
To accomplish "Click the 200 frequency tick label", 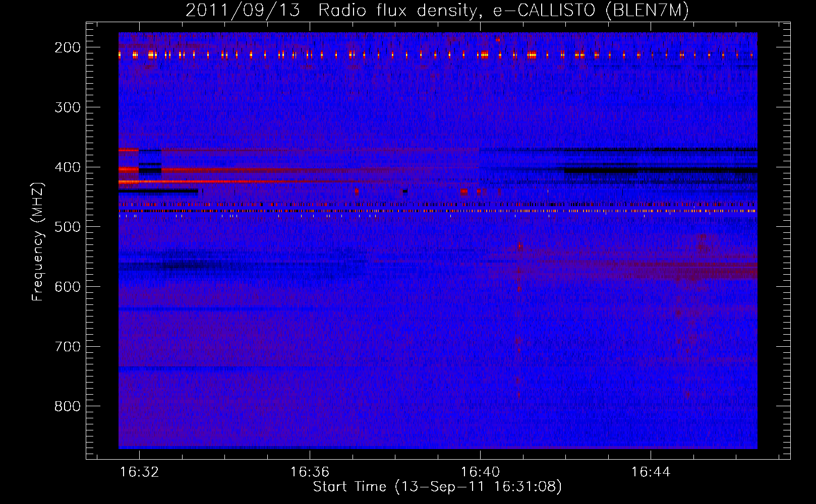I will click(x=67, y=47).
